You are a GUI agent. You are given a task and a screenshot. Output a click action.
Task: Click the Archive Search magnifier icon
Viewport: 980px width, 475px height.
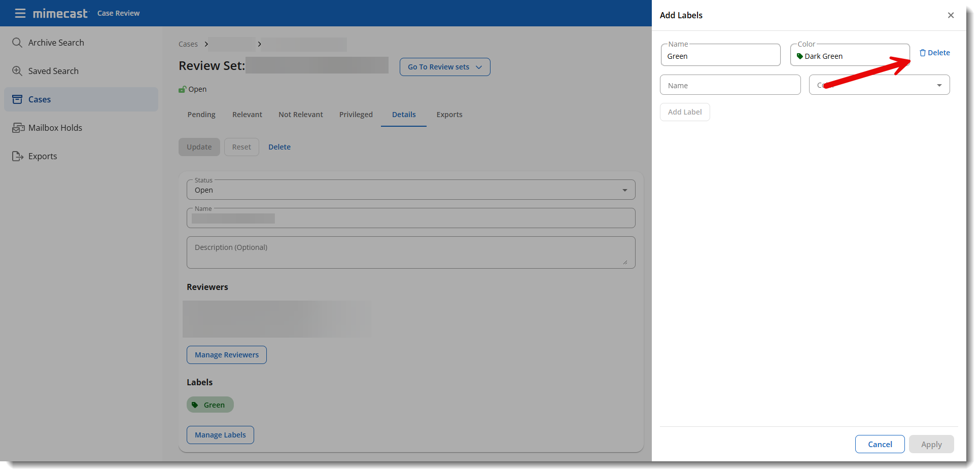click(x=17, y=43)
